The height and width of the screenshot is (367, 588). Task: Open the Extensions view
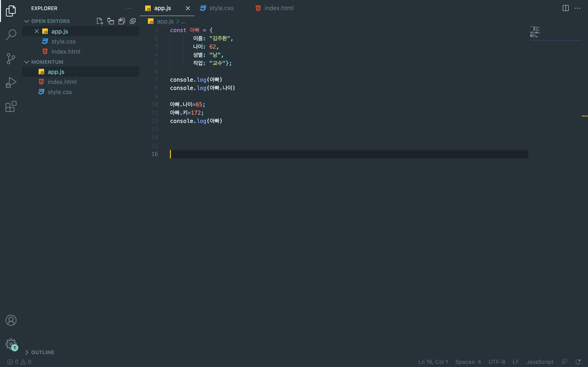coord(11,107)
